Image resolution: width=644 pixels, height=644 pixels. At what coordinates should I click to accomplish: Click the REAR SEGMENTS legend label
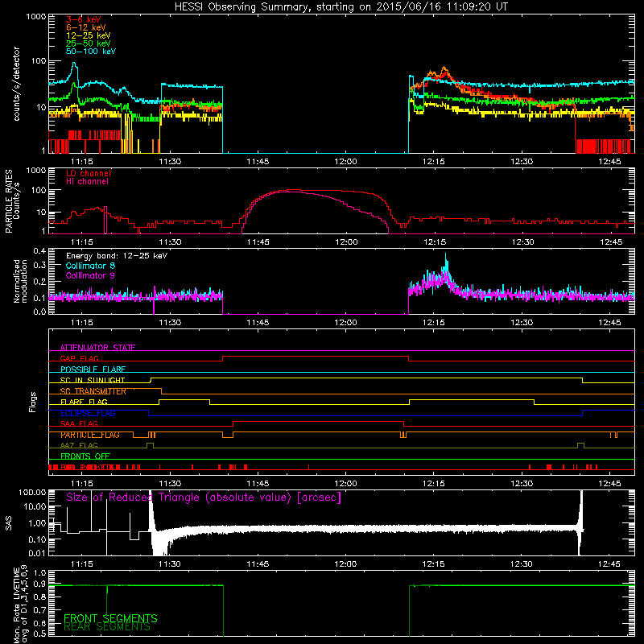coord(107,627)
